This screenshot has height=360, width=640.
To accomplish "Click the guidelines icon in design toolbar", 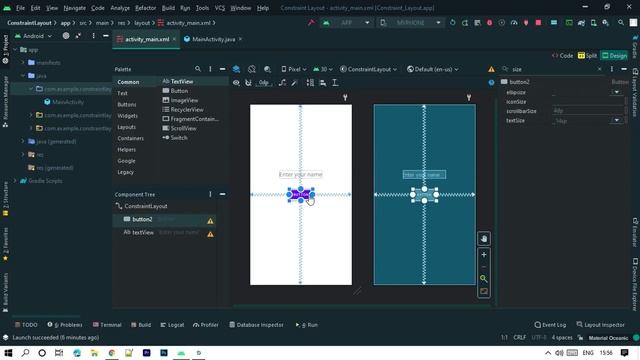I will coord(335,83).
